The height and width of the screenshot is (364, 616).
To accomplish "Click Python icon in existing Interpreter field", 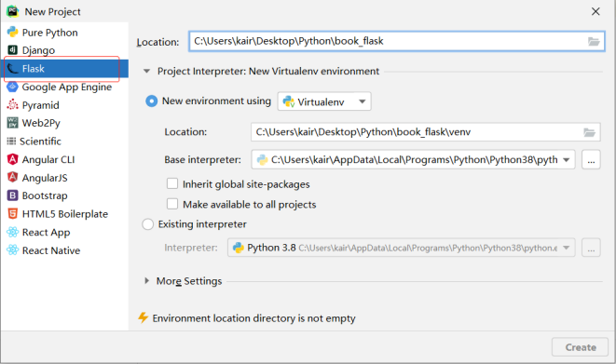I will 239,248.
